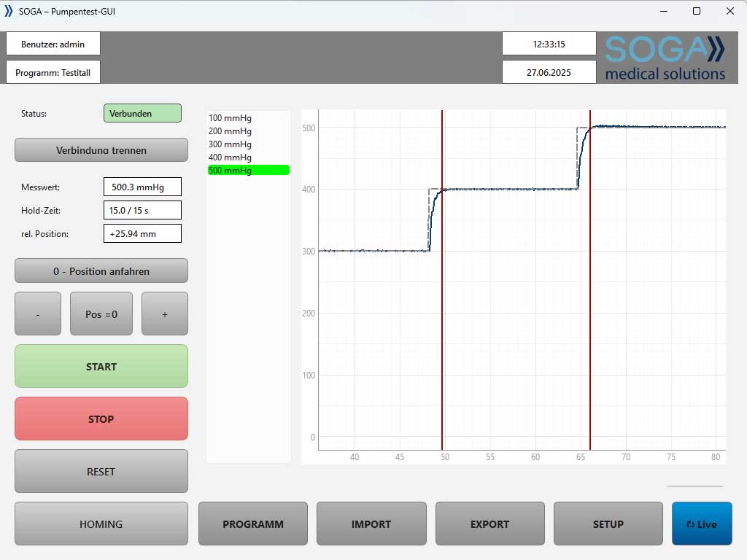
Task: Open the IMPORT dialog
Action: [x=371, y=524]
